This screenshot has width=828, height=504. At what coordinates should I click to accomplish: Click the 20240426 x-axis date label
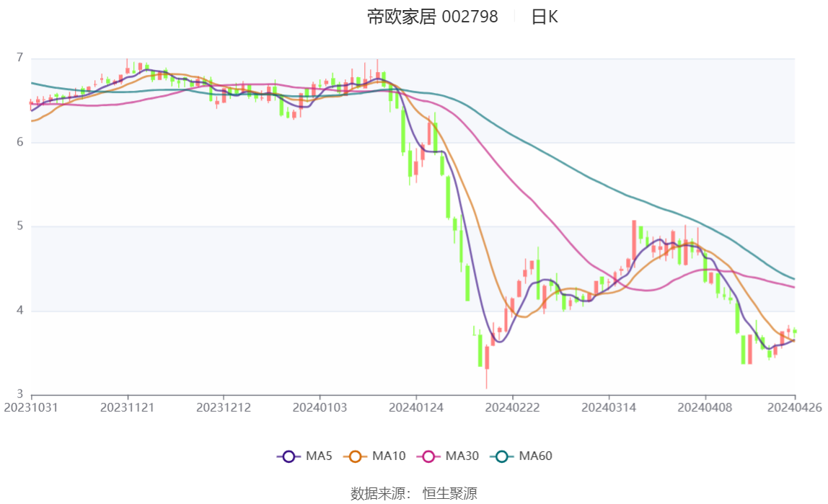795,408
